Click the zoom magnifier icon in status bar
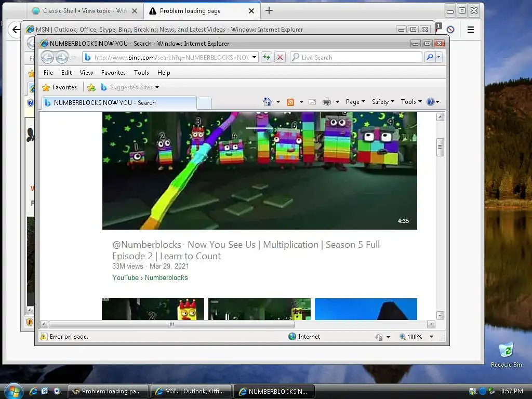Viewport: 532px width, 399px height. [x=403, y=337]
